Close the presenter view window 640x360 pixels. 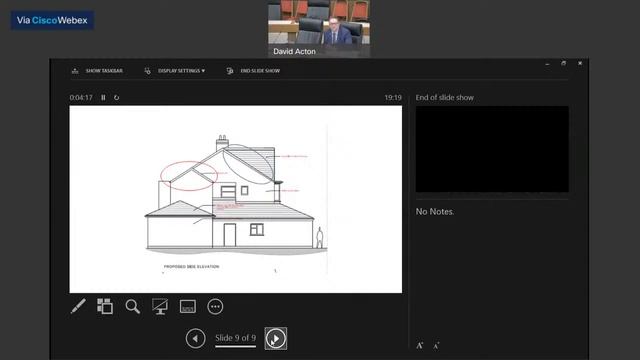580,63
